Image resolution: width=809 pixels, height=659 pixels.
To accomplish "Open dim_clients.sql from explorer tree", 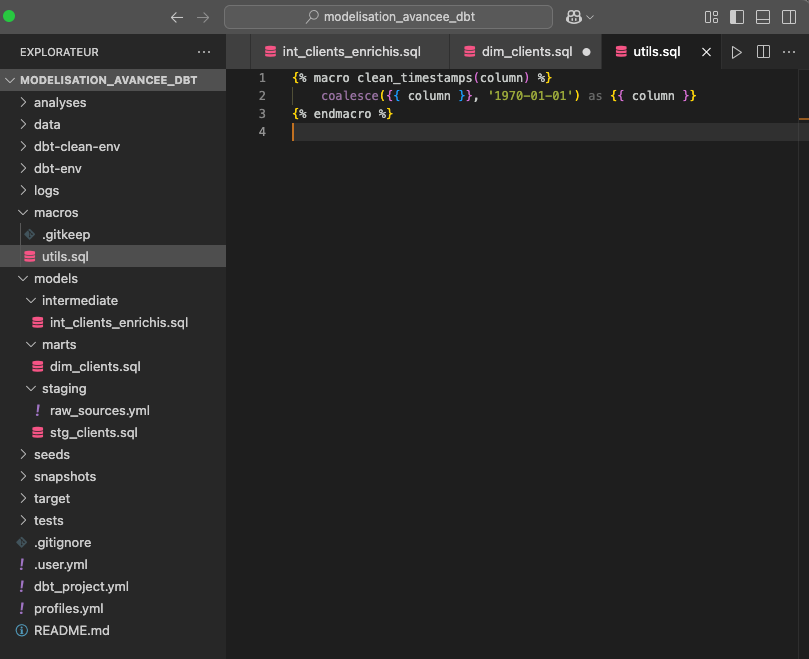I will [x=113, y=366].
